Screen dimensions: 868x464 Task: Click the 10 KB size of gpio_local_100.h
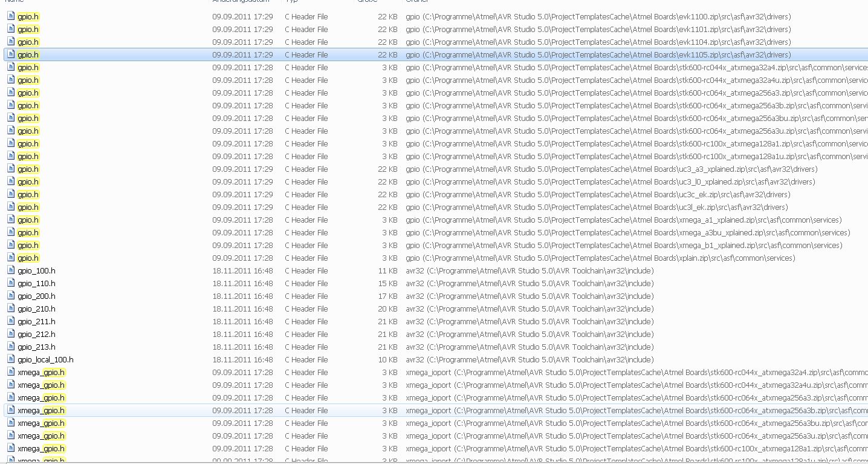(x=387, y=359)
